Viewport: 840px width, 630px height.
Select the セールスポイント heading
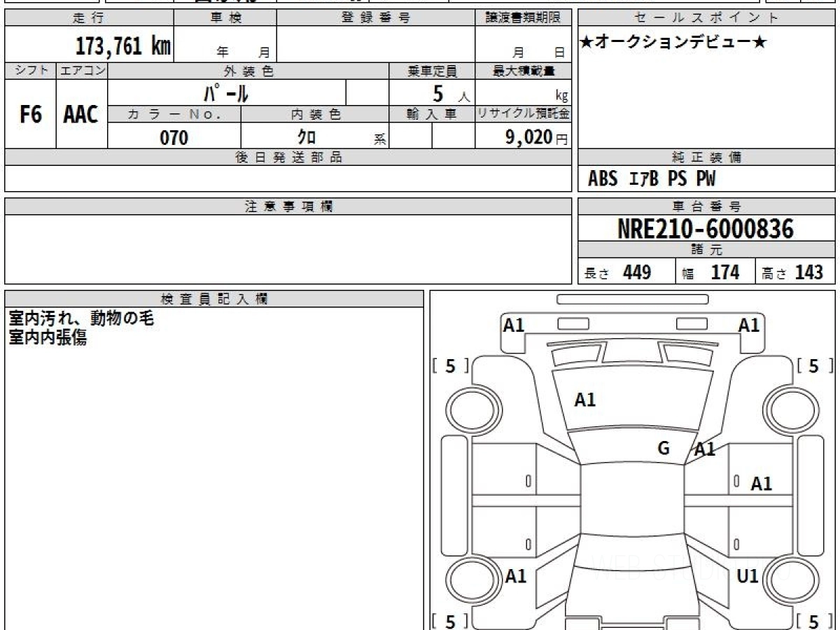(706, 18)
